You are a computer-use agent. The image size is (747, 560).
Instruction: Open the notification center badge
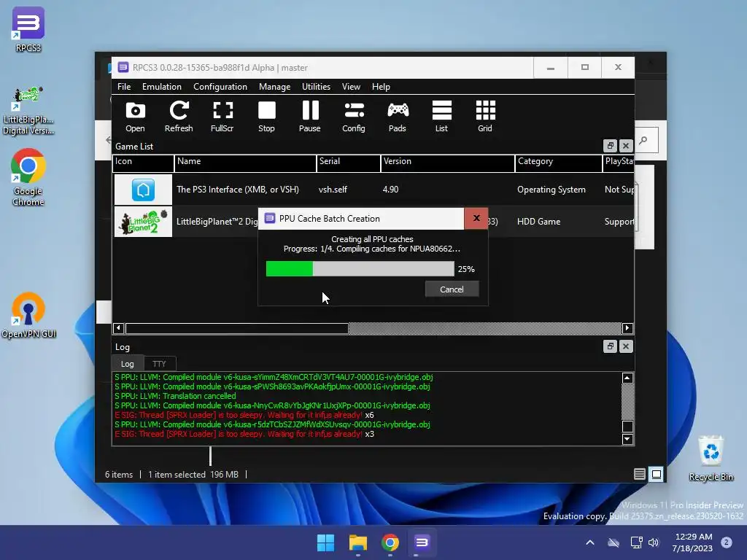(727, 542)
